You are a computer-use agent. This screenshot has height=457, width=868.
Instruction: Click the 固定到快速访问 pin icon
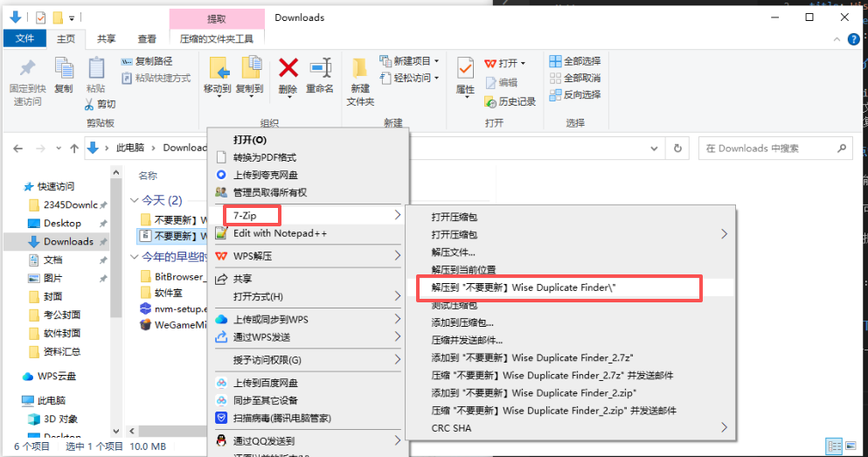click(27, 69)
